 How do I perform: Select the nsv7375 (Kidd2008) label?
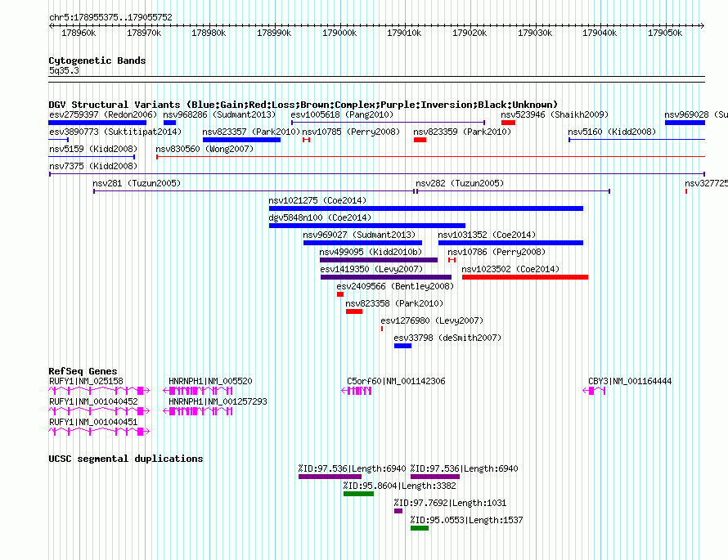(x=93, y=166)
